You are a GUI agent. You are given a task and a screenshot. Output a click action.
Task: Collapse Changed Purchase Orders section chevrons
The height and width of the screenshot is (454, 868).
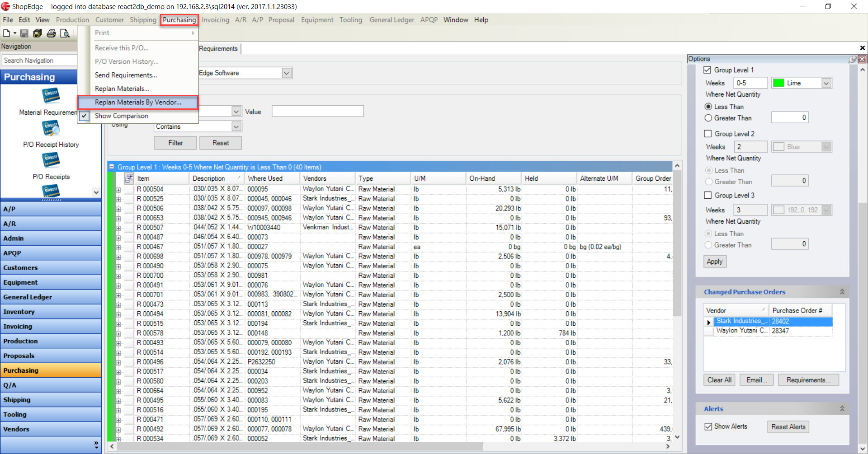click(x=842, y=292)
